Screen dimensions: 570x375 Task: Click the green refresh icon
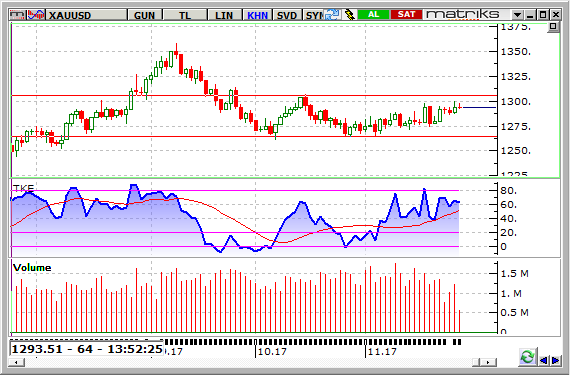tap(527, 357)
